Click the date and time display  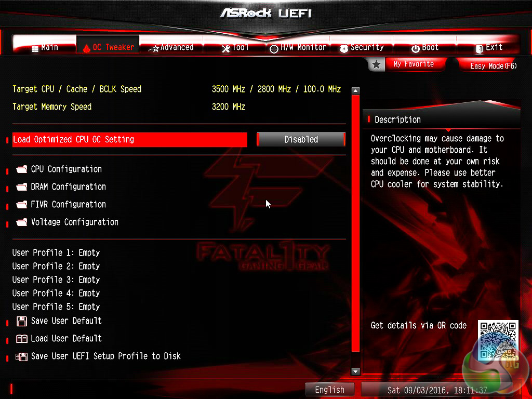pos(437,390)
